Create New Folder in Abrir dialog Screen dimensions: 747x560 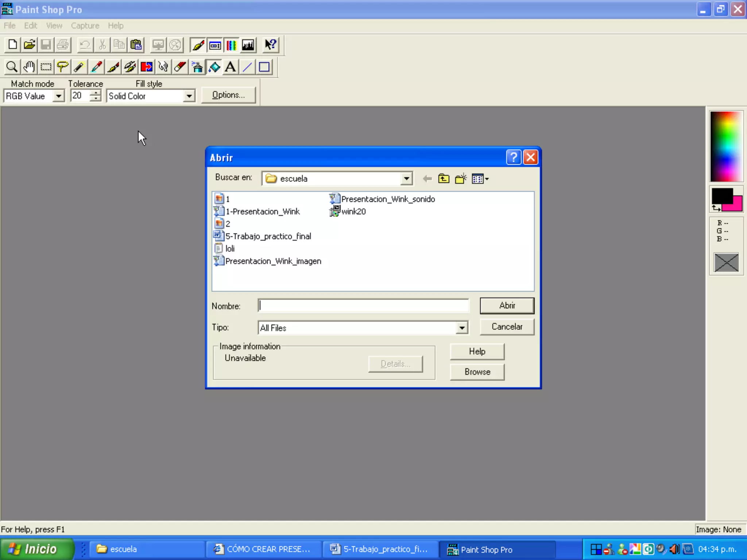click(x=460, y=179)
